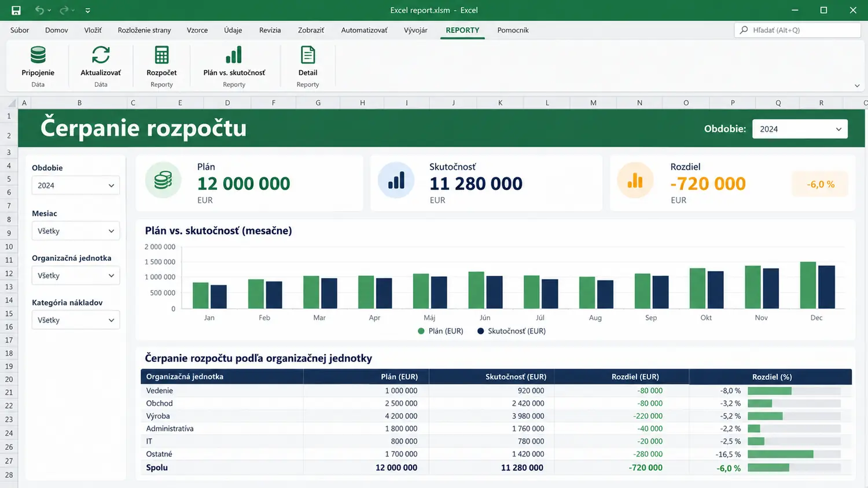868x488 pixels.
Task: Minimize the Excel window
Action: tap(795, 10)
